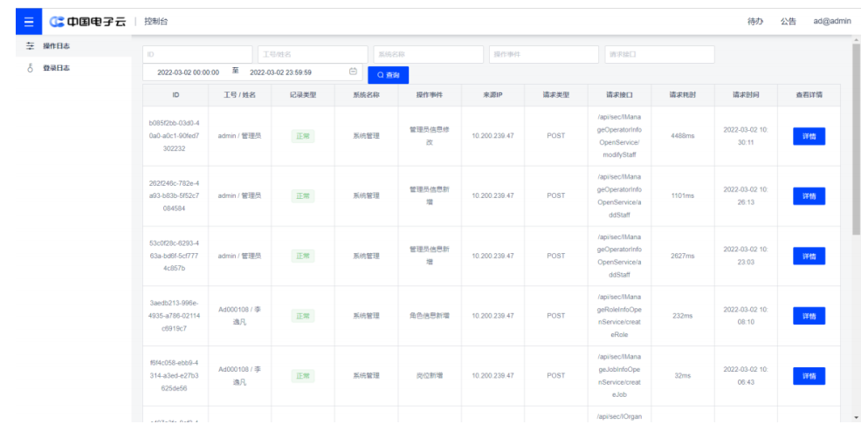The image size is (868, 431).
Task: Click the 管理员信息修改 event cell
Action: [x=430, y=135]
